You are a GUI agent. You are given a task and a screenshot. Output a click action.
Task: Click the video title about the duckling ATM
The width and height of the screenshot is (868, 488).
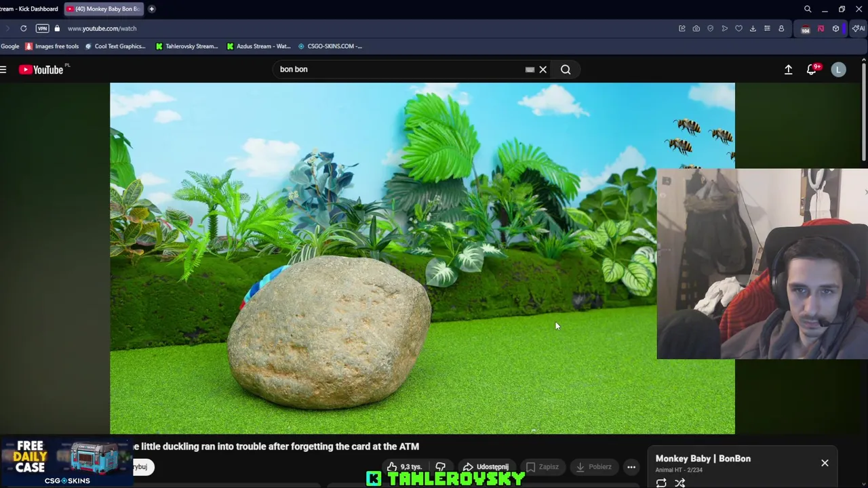(x=275, y=446)
